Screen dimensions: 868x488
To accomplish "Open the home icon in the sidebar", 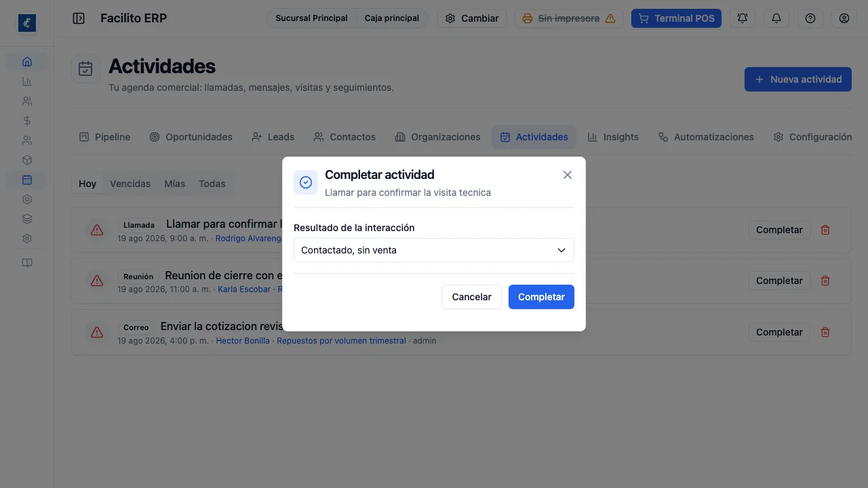I will (x=27, y=62).
